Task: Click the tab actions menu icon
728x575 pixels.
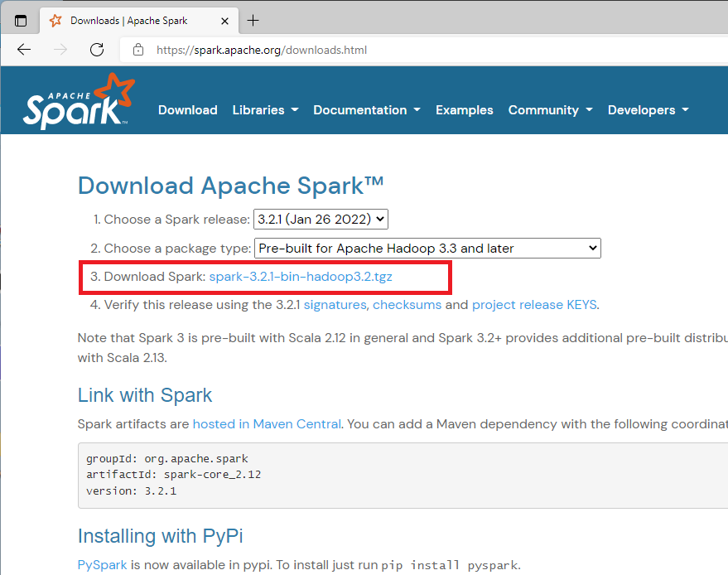Action: click(x=21, y=21)
